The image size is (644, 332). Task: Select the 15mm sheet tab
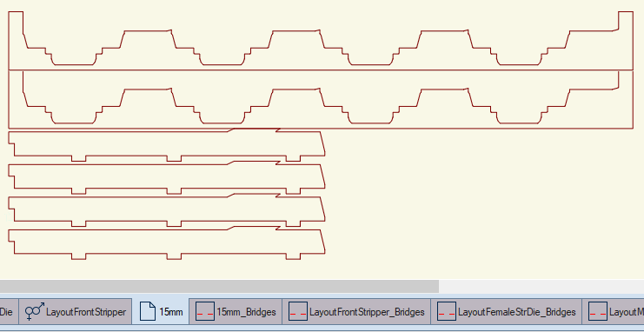pyautogui.click(x=161, y=311)
